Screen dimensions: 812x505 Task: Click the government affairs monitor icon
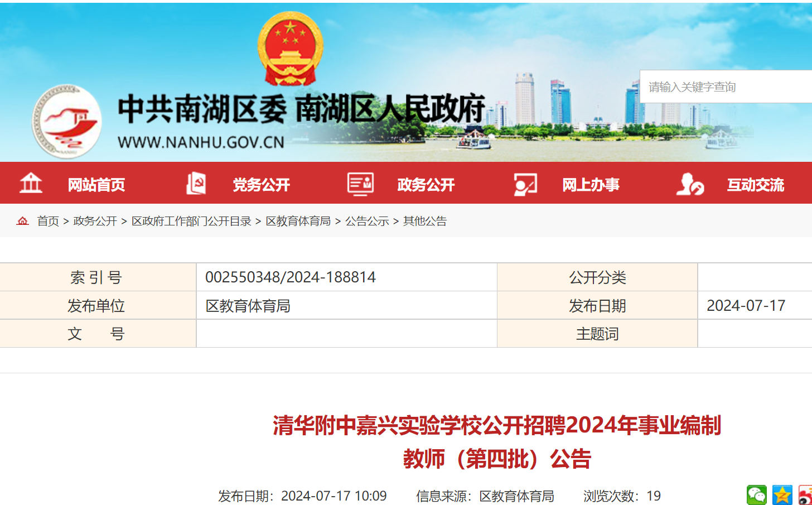(360, 184)
